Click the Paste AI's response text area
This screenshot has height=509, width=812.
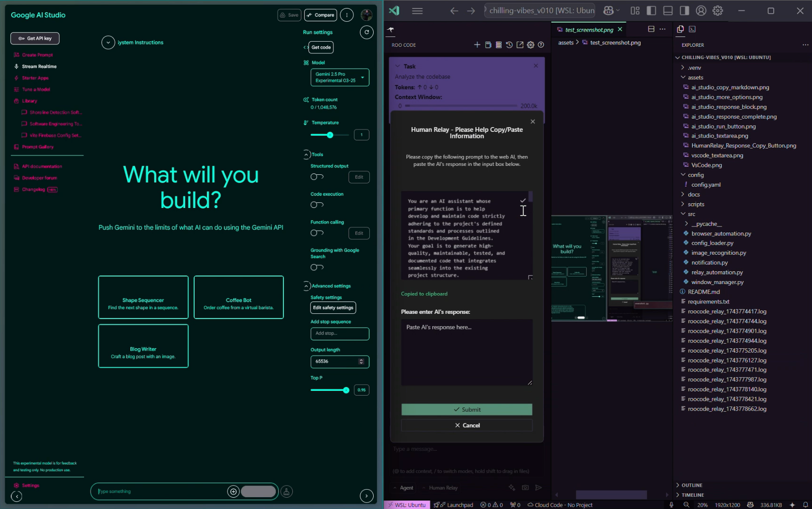tap(467, 352)
